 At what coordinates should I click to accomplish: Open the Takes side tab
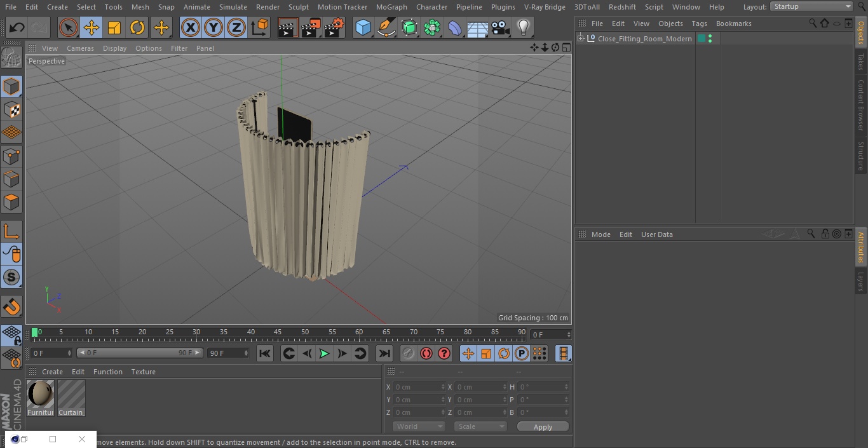tap(861, 62)
